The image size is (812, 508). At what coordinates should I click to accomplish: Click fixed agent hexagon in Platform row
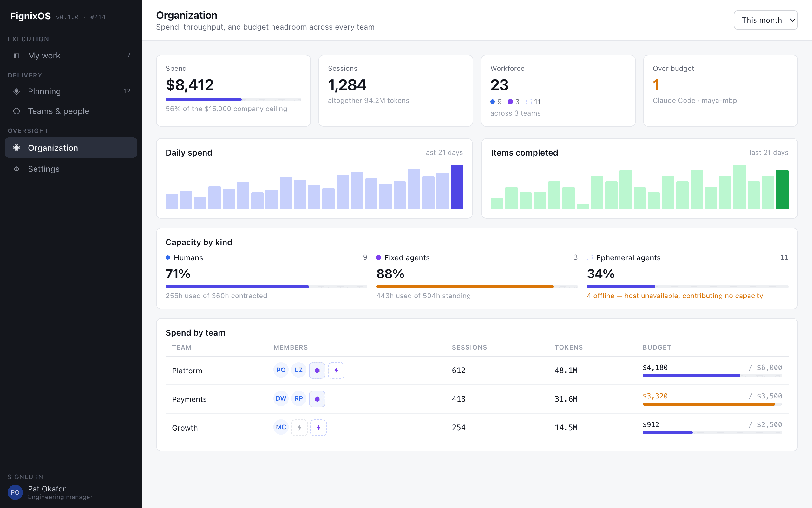click(x=317, y=371)
